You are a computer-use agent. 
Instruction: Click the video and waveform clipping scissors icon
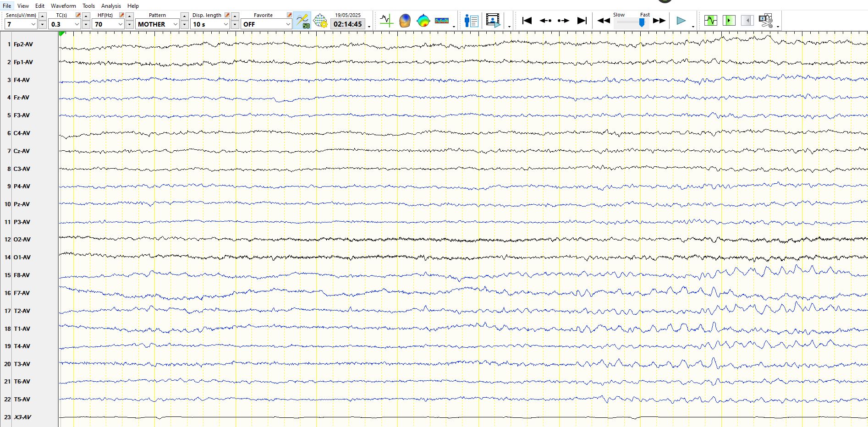tap(765, 21)
